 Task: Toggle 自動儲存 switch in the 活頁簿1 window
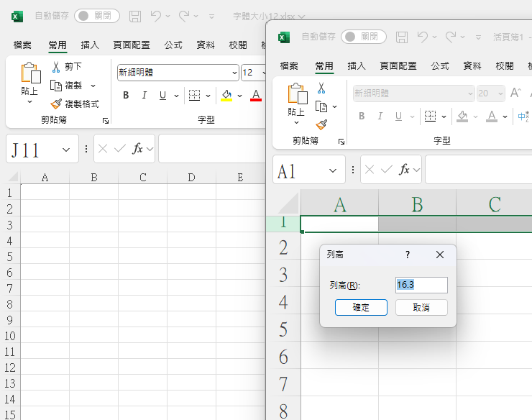(363, 37)
